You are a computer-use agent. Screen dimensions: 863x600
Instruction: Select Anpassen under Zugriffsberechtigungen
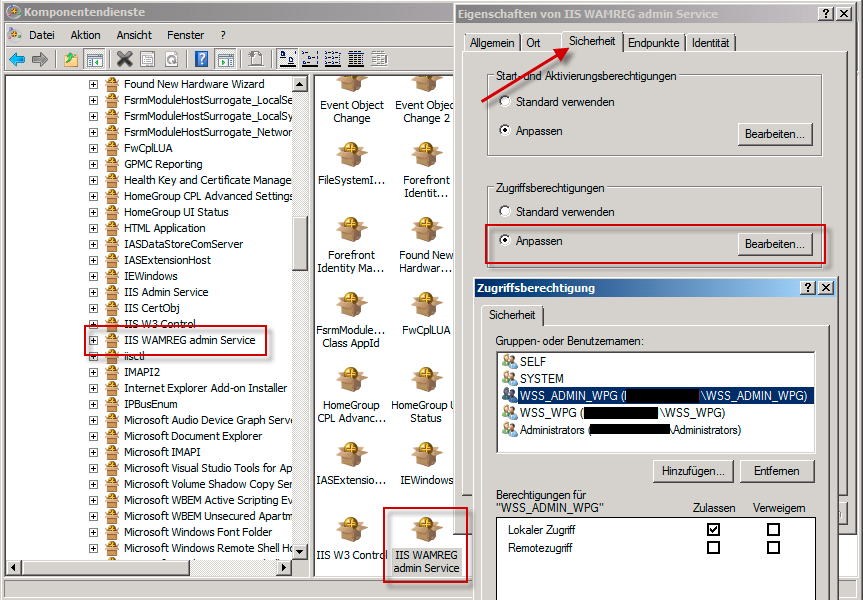505,241
